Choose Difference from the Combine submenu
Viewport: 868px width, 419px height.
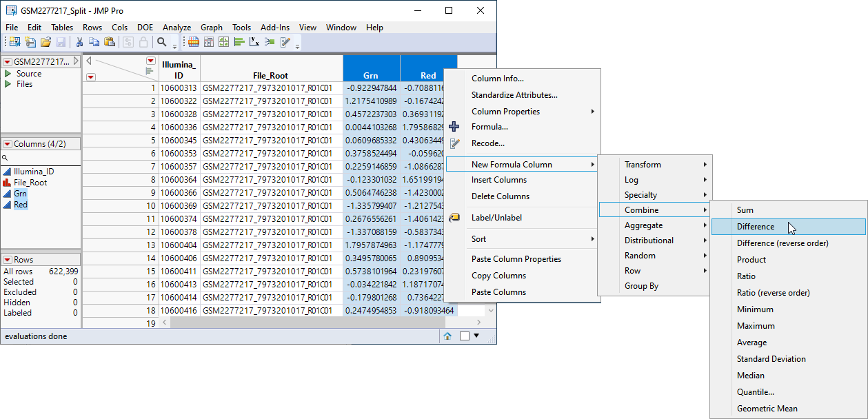[755, 227]
